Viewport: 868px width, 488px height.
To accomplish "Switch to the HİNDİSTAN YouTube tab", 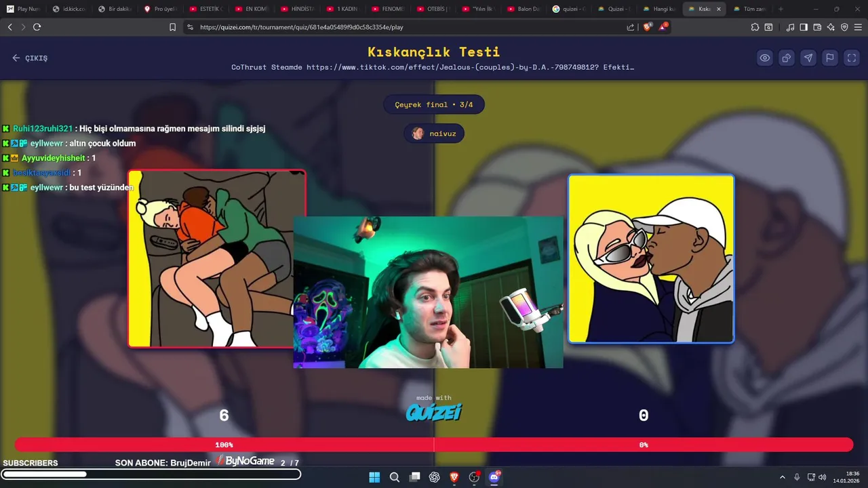I will click(296, 9).
